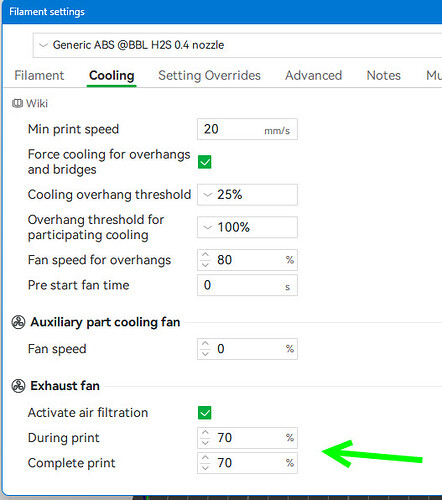Screen dimensions: 442x500
Task: Open the Advanced tab
Action: [x=314, y=76]
